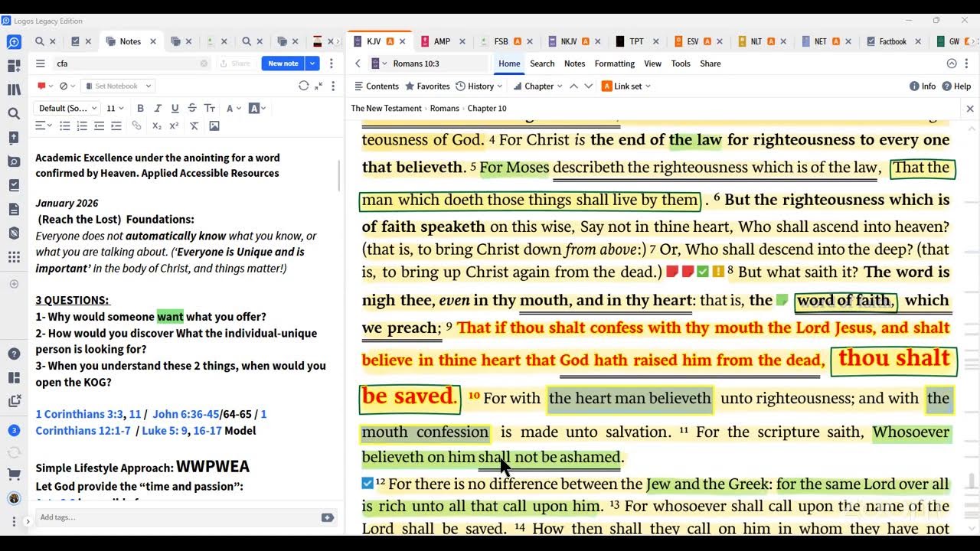The height and width of the screenshot is (551, 980).
Task: Open the Tools menu
Action: click(x=681, y=64)
